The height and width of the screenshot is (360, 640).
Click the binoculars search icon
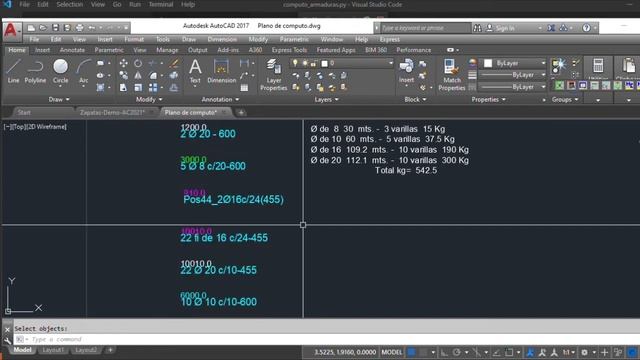477,28
